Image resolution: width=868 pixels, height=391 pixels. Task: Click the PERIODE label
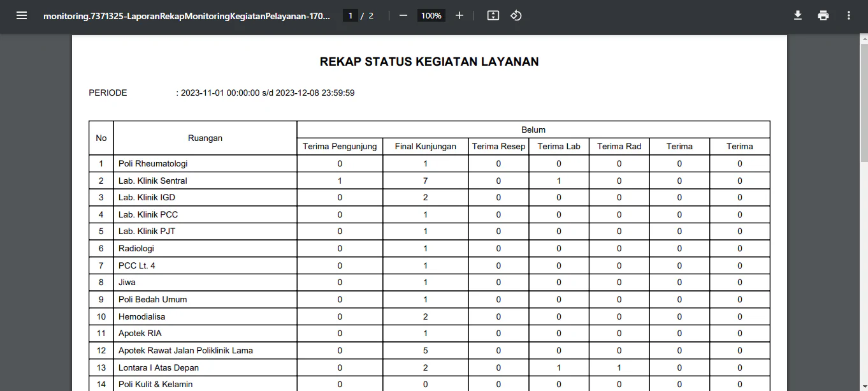tap(108, 93)
